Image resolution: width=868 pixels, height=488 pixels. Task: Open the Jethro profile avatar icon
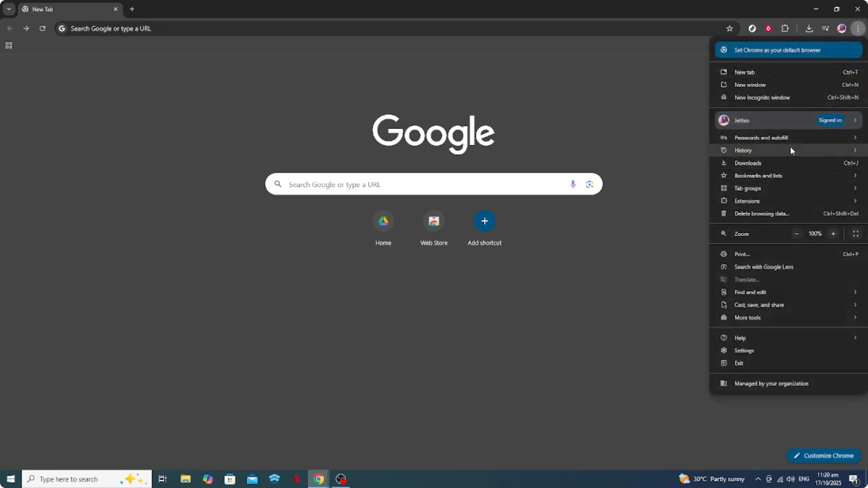[842, 28]
